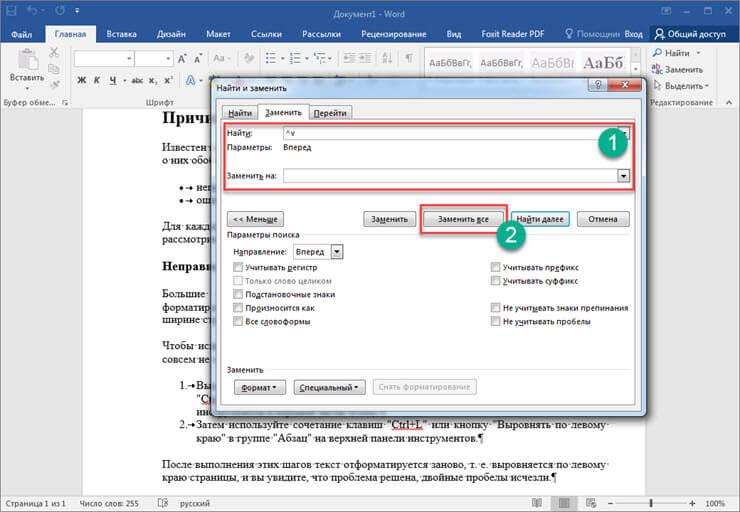Open Customize Quick Access Toolbar arrow
Screen dimensions: 740x512
point(77,10)
